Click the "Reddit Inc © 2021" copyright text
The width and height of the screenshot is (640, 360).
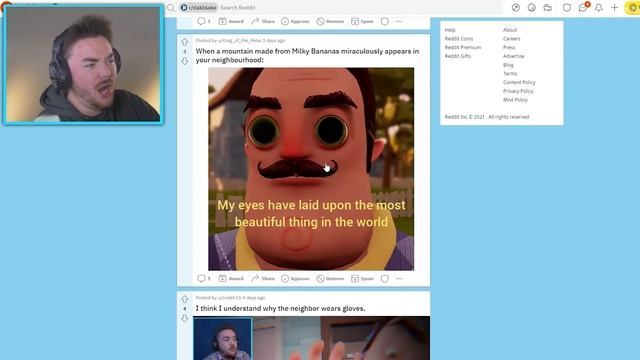click(x=487, y=117)
